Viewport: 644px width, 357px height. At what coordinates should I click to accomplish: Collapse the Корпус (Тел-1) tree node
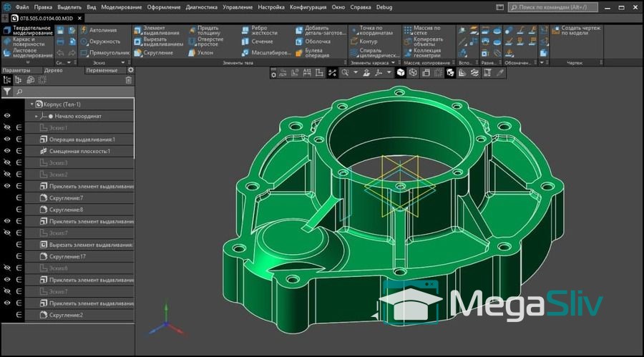pos(32,104)
